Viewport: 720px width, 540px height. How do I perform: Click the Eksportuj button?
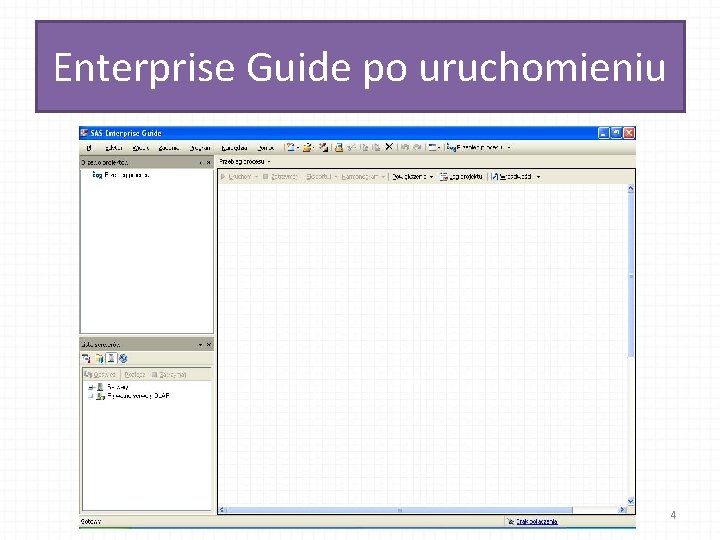[x=318, y=177]
